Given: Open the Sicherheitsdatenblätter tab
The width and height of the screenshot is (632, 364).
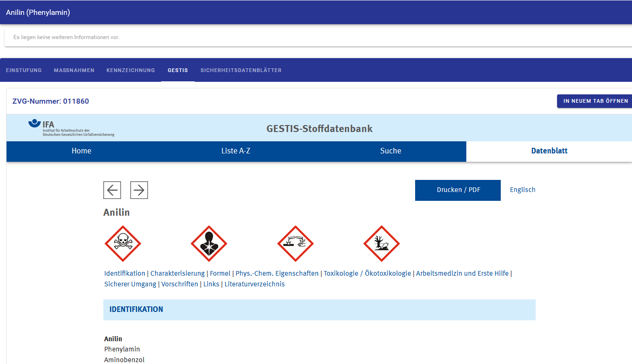Looking at the screenshot, I should (x=241, y=70).
